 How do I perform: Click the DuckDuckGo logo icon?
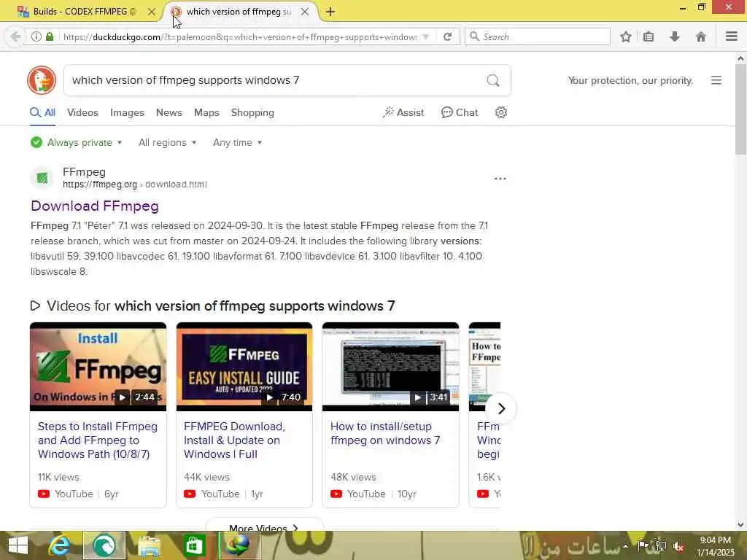coord(42,80)
